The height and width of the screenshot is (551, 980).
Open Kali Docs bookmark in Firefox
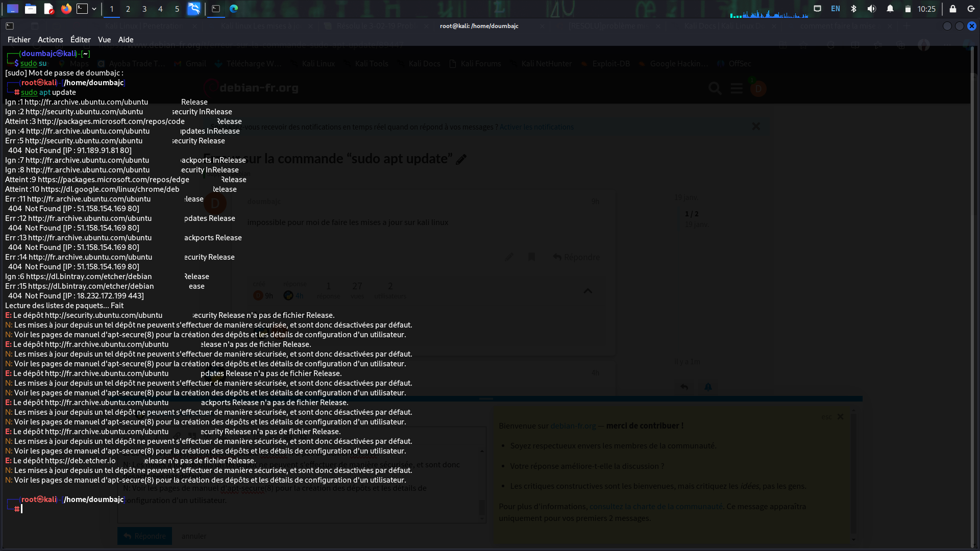coord(419,64)
